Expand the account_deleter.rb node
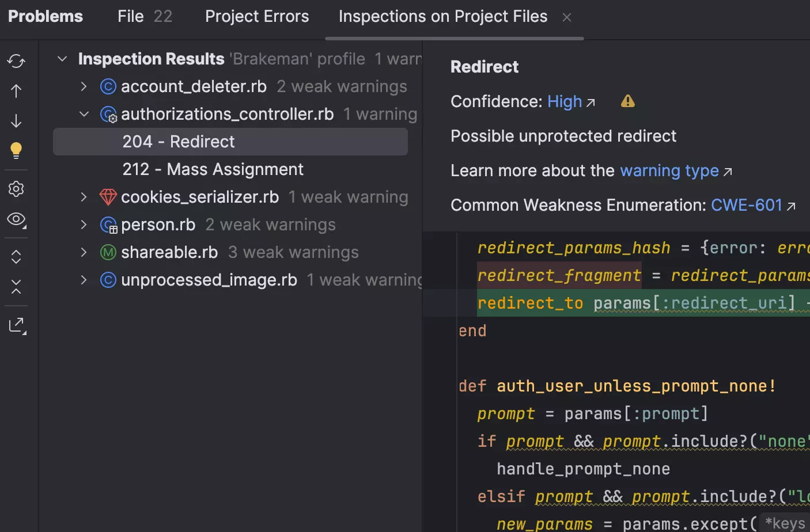Viewport: 810px width, 532px height. click(84, 86)
